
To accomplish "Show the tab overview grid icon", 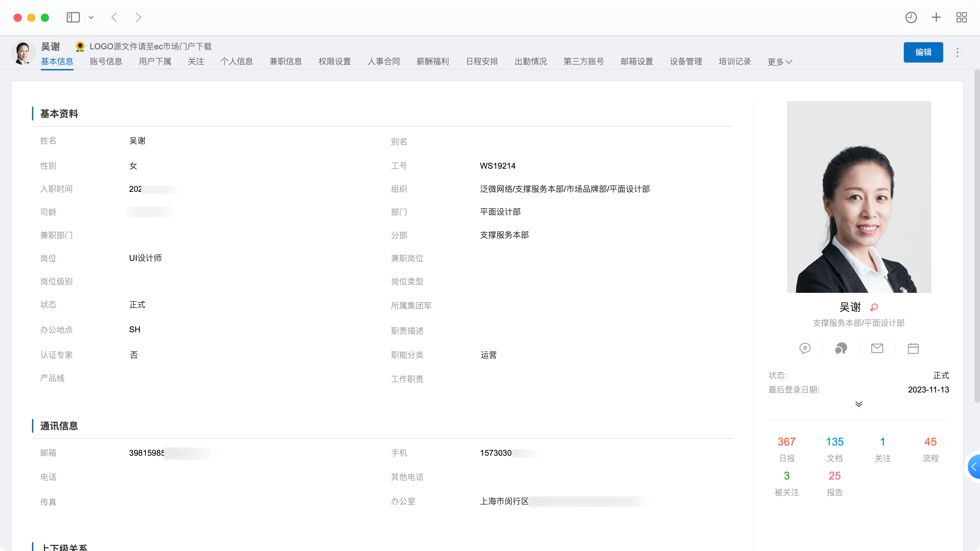I will (961, 17).
